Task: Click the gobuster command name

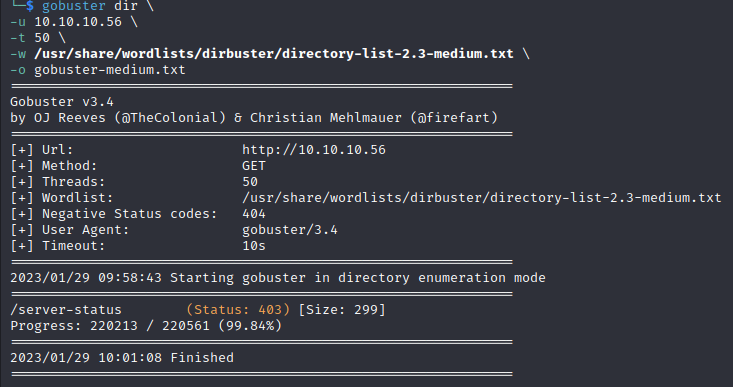Action: coord(73,6)
